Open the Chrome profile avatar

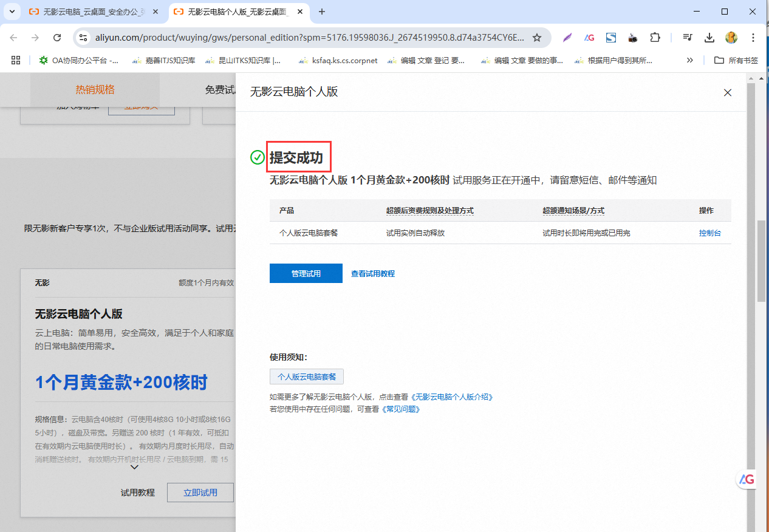(731, 38)
